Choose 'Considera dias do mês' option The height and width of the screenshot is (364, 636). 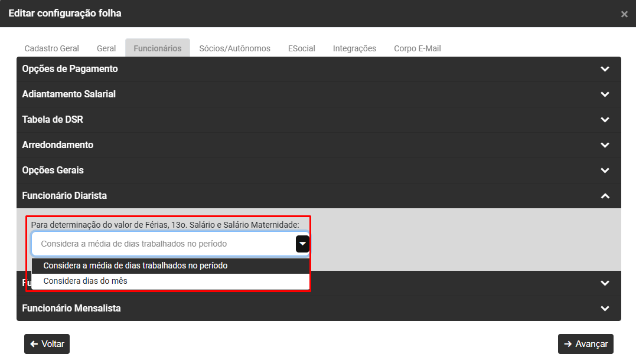[x=170, y=281]
